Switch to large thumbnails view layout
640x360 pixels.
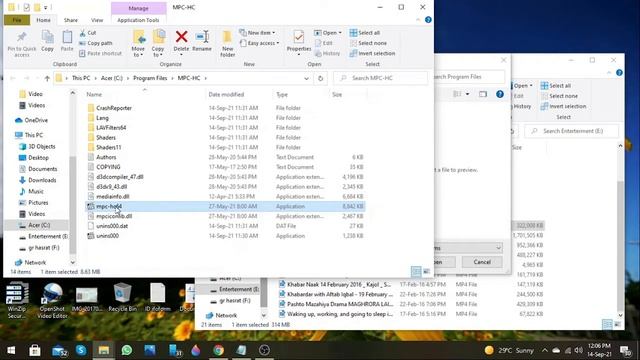(426, 271)
